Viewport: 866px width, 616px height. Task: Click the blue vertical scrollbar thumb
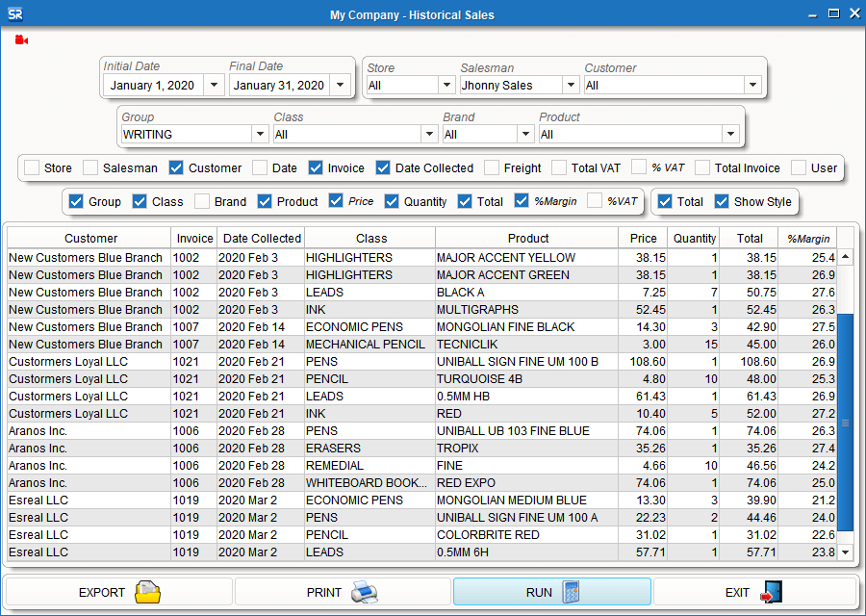point(846,423)
